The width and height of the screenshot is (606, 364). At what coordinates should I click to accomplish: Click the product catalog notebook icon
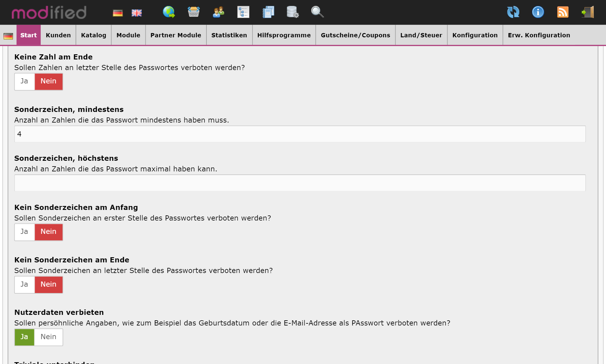pyautogui.click(x=268, y=12)
